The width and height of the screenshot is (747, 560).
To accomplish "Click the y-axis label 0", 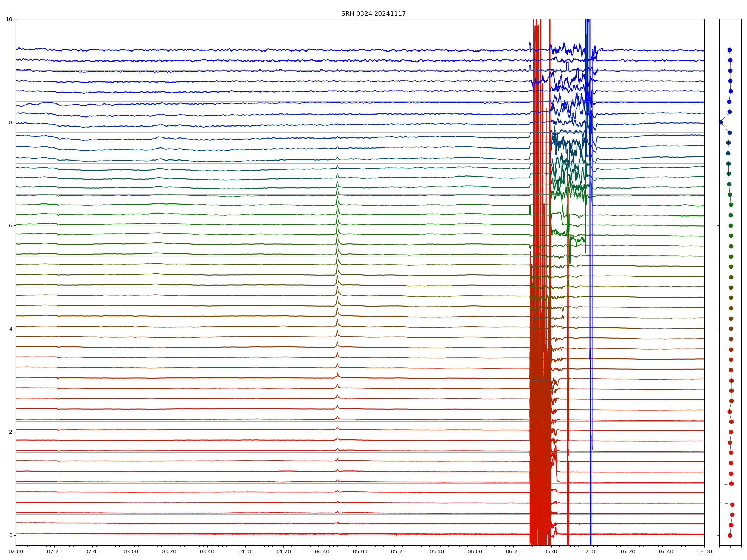I will coord(11,535).
